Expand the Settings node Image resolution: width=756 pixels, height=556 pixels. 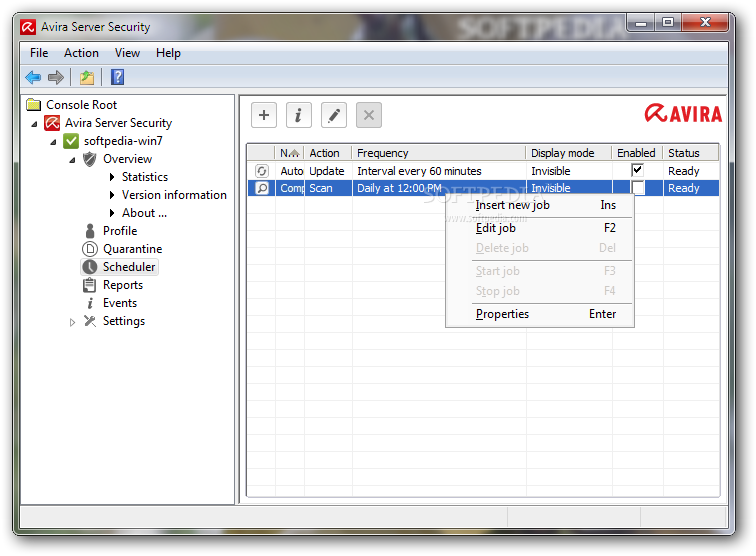coord(72,322)
